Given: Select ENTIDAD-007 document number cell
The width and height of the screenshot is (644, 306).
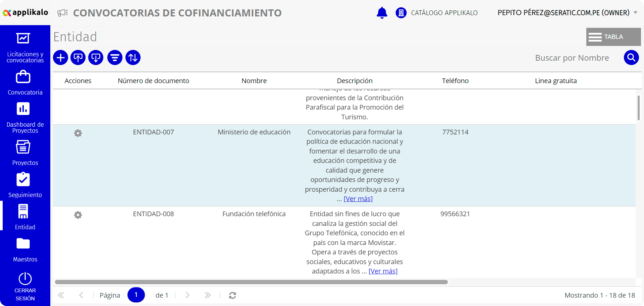Looking at the screenshot, I should pyautogui.click(x=153, y=132).
